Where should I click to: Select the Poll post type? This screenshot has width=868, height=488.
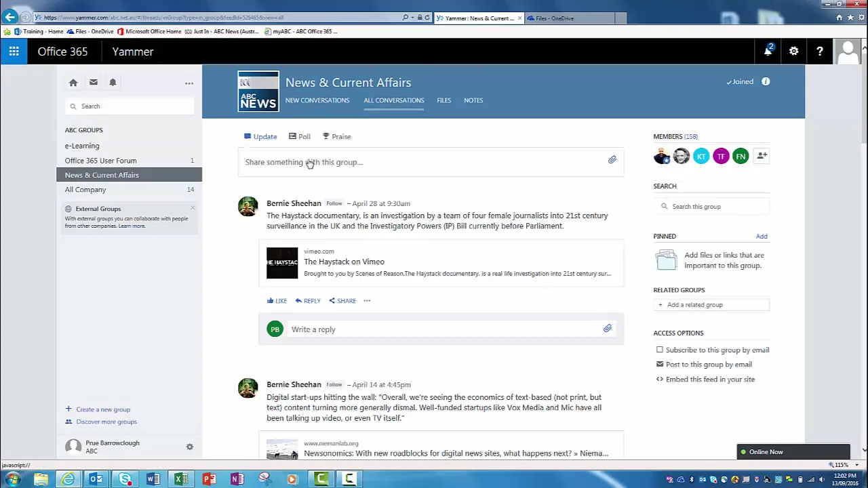(299, 137)
